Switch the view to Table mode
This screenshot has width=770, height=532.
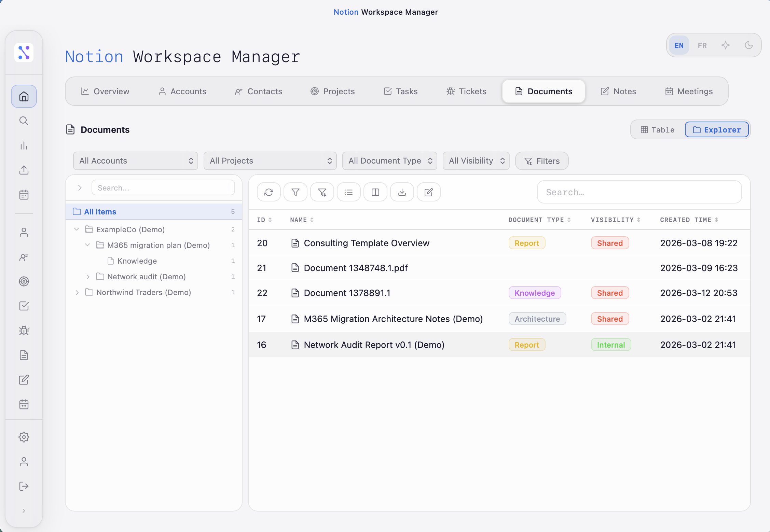pos(657,129)
